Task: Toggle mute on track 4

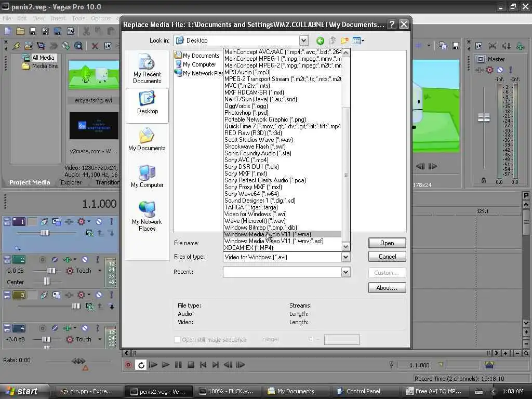Action: (85, 328)
